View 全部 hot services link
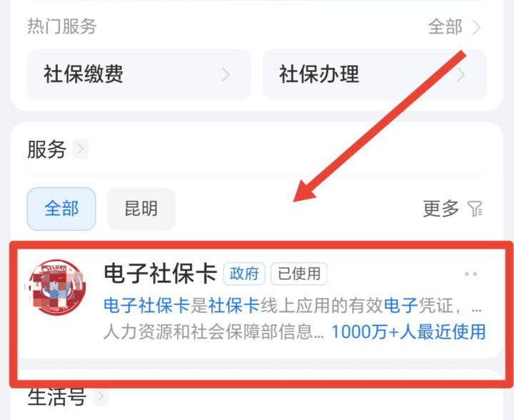Image resolution: width=514 pixels, height=420 pixels. [x=445, y=27]
